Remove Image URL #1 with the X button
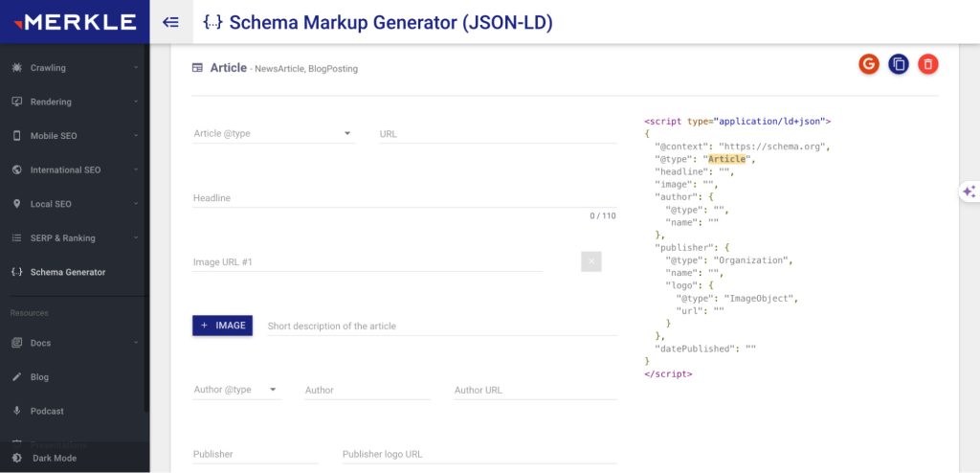 590,261
